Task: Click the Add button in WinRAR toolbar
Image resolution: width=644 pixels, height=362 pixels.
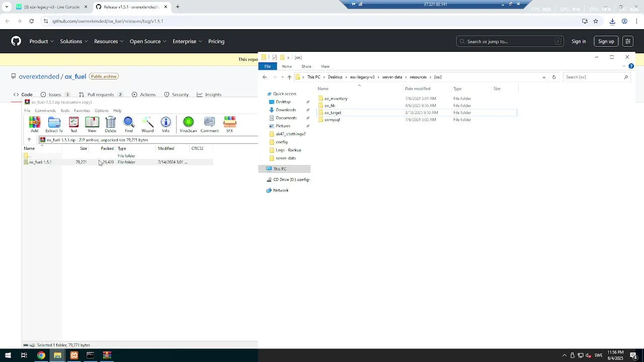Action: tap(34, 124)
